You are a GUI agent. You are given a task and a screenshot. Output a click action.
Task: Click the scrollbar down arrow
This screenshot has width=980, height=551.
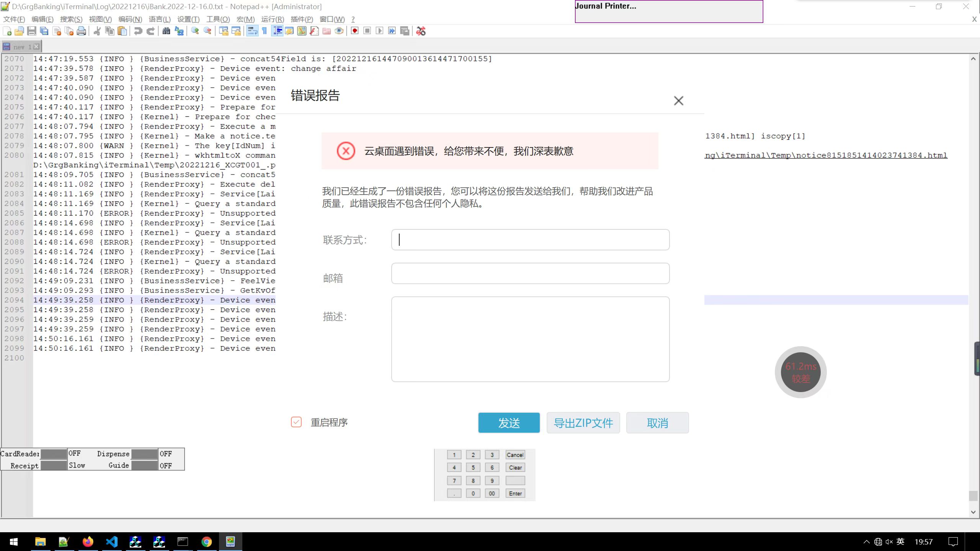coord(973,512)
